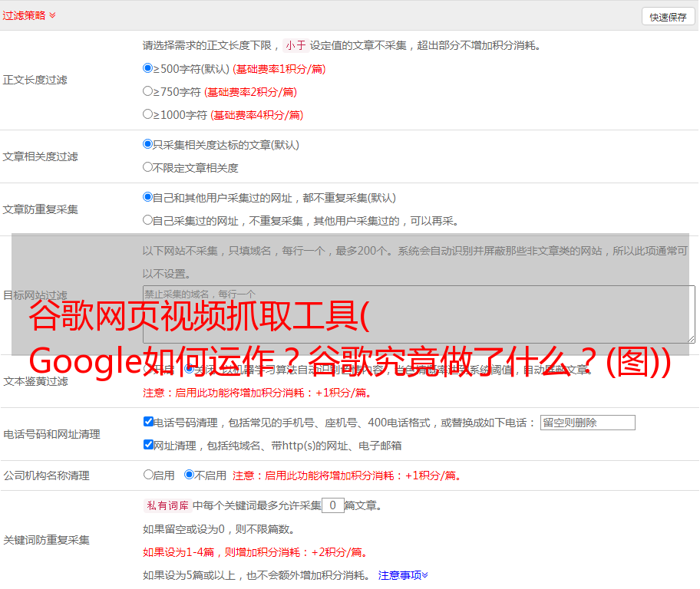Choose 只采集相关度达标的文章(默认) option
The width and height of the screenshot is (700, 589).
(x=148, y=144)
